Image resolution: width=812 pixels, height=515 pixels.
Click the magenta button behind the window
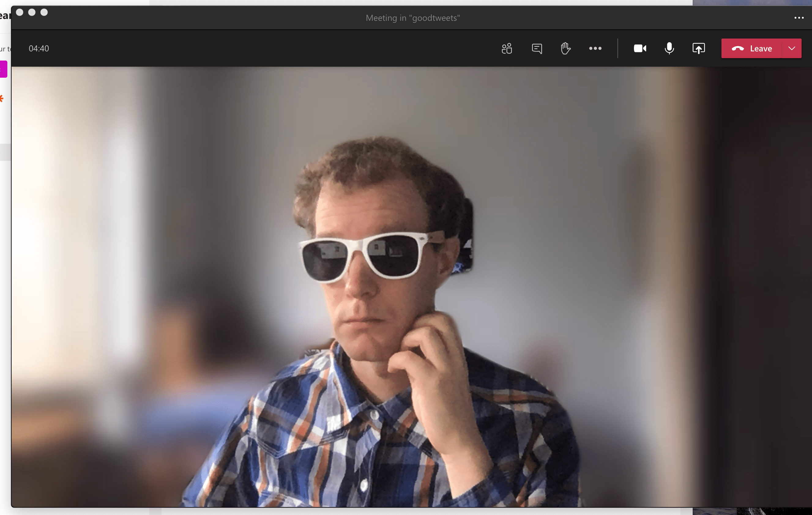coord(3,69)
